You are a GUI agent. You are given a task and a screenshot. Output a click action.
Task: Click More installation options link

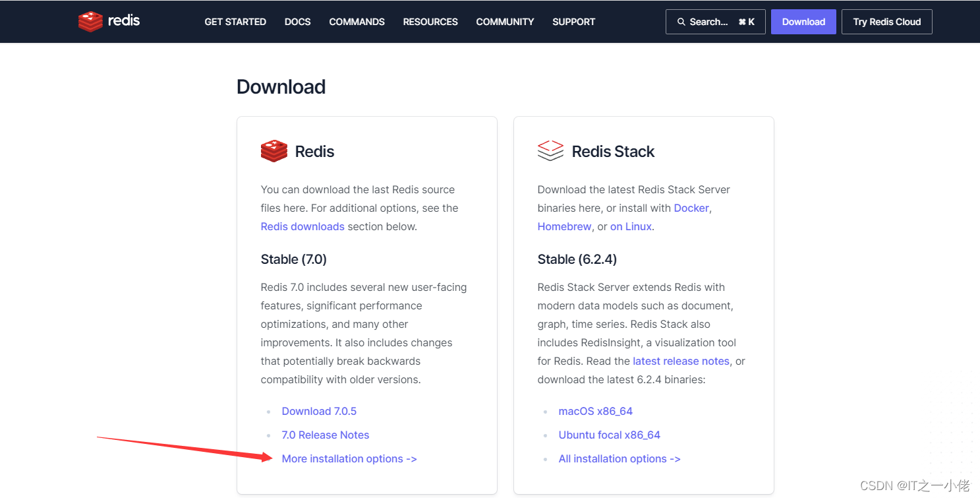coord(349,458)
